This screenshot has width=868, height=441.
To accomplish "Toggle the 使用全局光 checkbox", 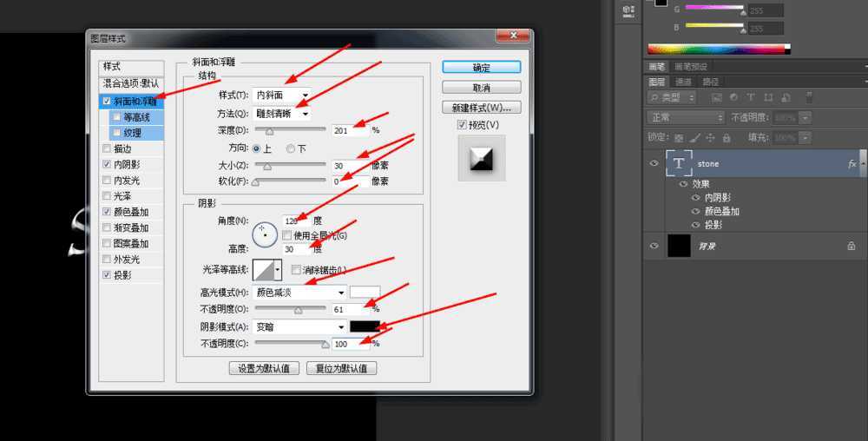I will [286, 235].
